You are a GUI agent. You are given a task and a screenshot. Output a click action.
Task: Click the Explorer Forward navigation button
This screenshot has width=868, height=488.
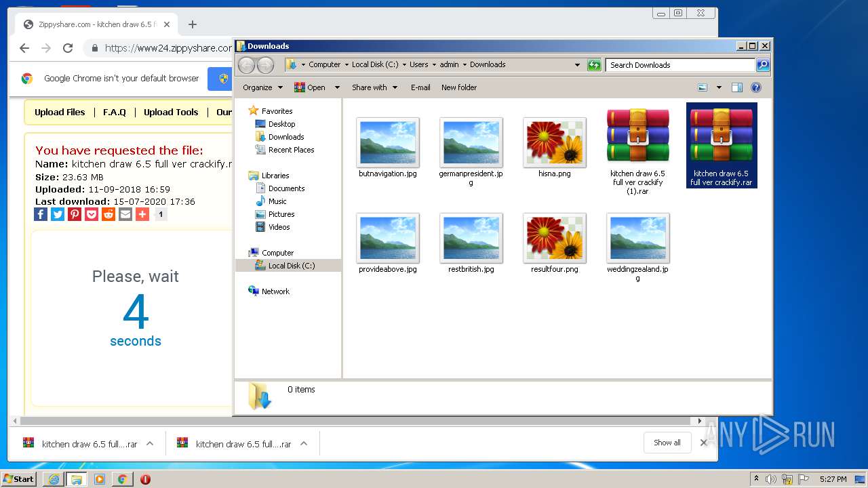point(266,65)
